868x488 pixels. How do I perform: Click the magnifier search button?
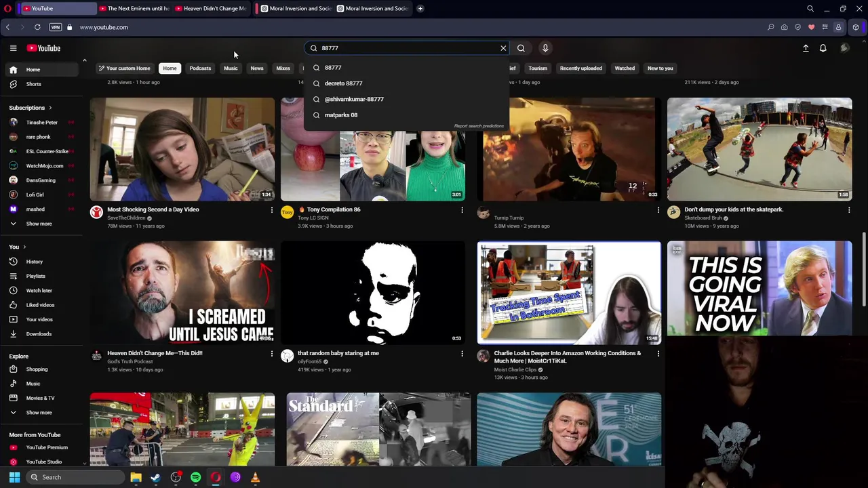(x=521, y=48)
